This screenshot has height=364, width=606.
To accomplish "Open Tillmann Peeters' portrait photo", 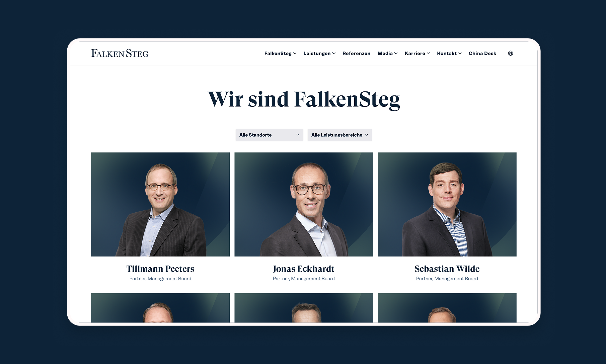I will [160, 205].
